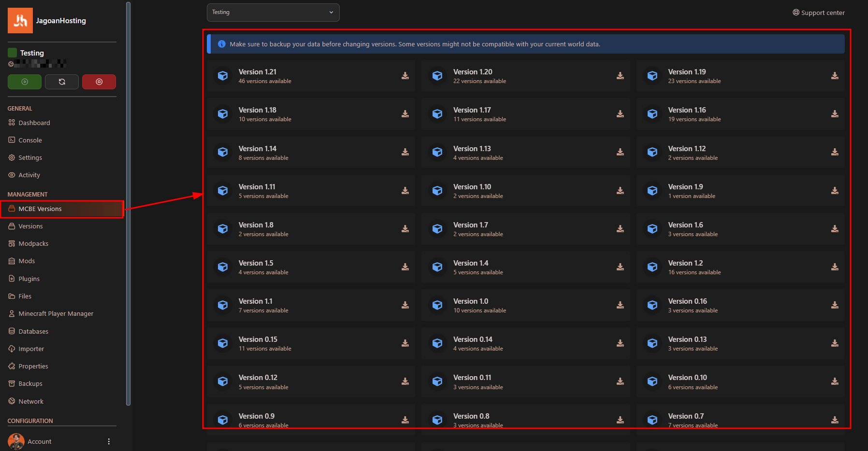Image resolution: width=868 pixels, height=451 pixels.
Task: Open the Support center link
Action: pyautogui.click(x=819, y=13)
